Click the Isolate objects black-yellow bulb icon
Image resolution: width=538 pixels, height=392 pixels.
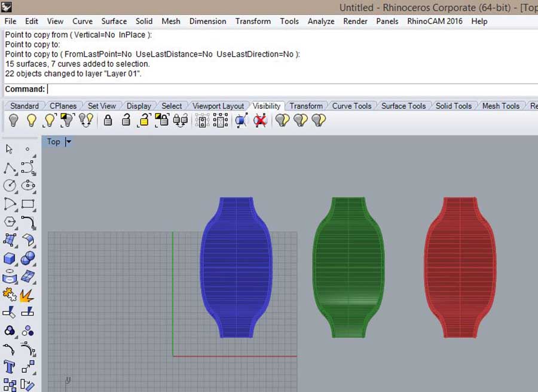[67, 120]
